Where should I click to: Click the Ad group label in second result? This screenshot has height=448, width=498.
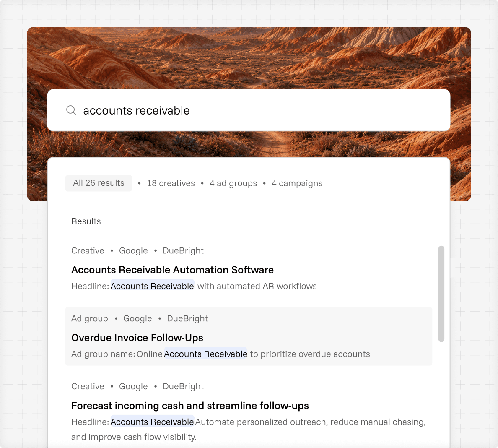[90, 318]
